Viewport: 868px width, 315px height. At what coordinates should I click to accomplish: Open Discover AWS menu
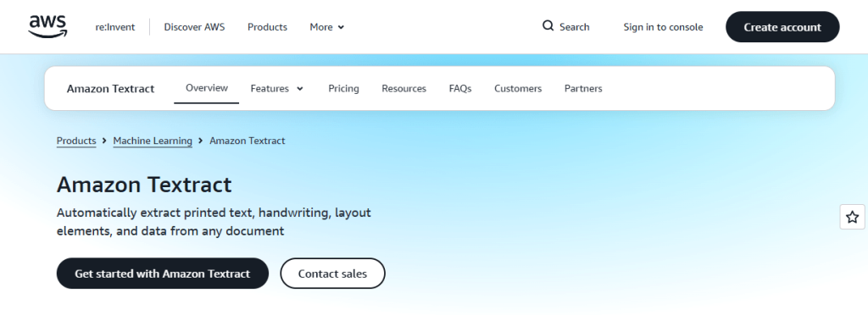194,27
